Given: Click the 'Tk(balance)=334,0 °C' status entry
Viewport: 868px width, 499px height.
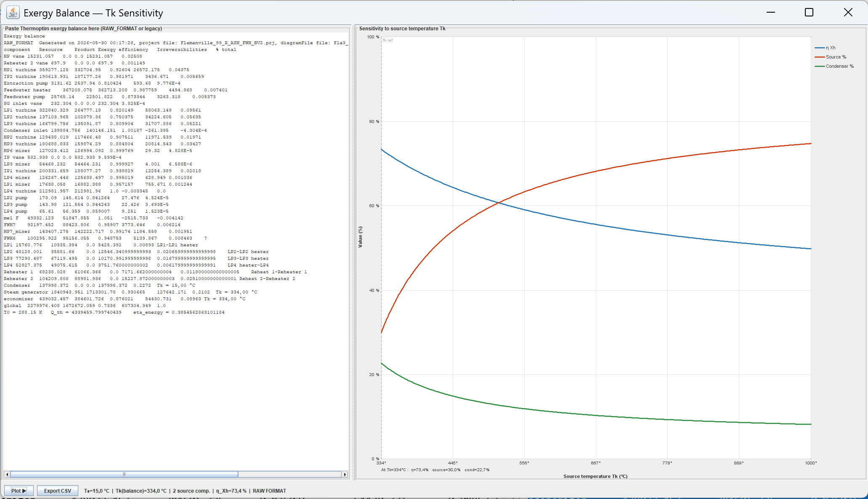Looking at the screenshot, I should (141, 491).
